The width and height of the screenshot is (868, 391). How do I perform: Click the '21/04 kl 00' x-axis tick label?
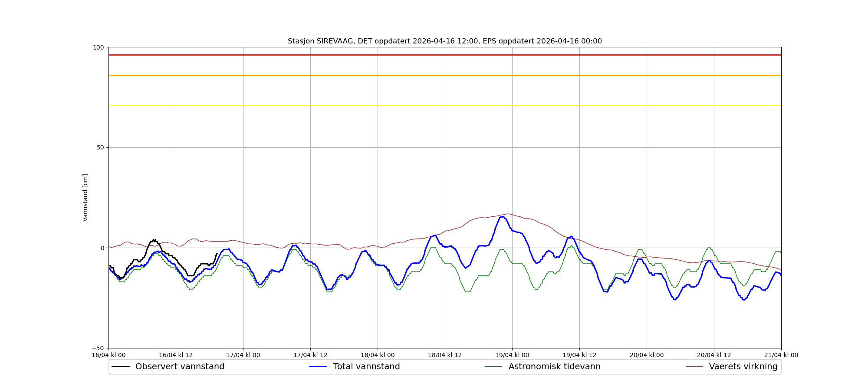point(781,355)
